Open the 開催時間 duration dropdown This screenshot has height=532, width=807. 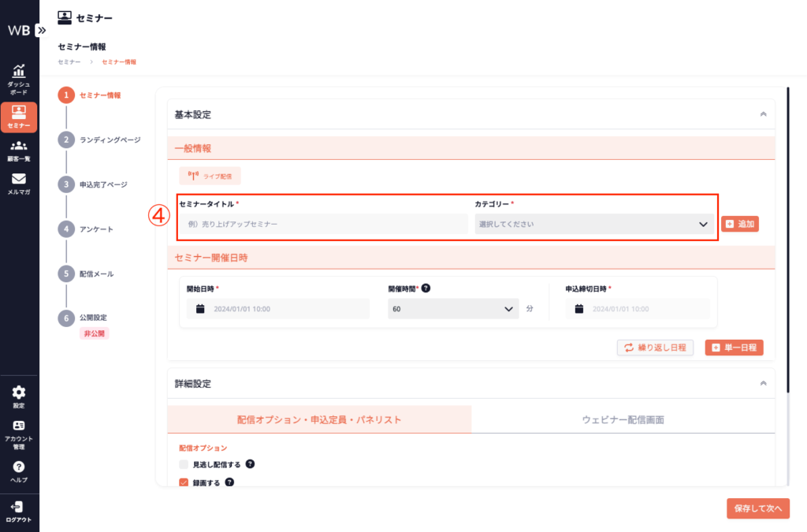click(453, 309)
